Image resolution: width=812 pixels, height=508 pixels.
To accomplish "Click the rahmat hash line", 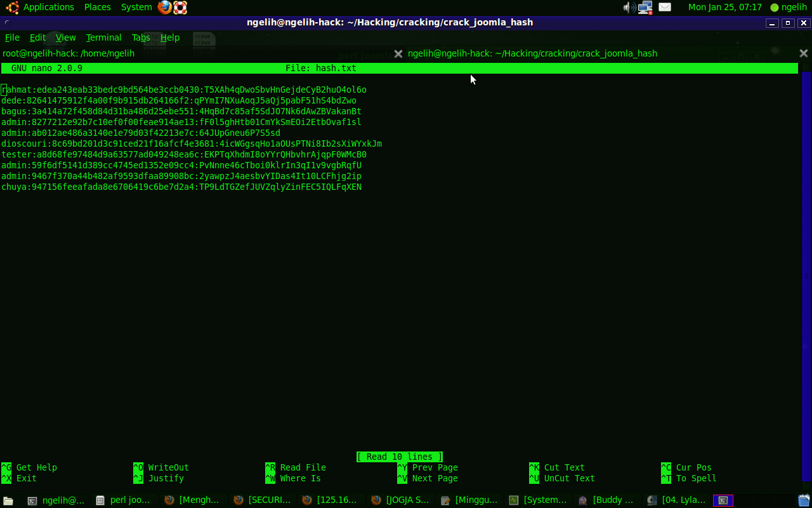I will coord(184,90).
